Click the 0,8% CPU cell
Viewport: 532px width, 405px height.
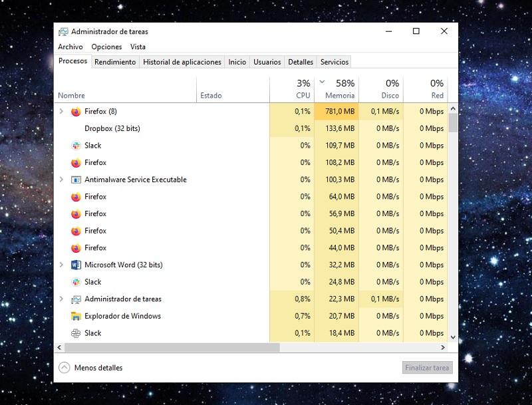point(292,299)
